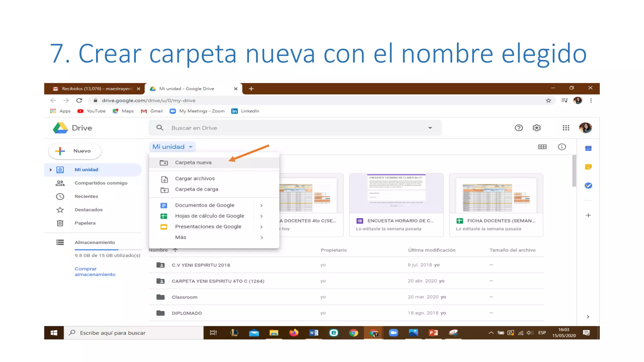Image resolution: width=644 pixels, height=362 pixels.
Task: Open Google Keep side panel
Action: click(588, 167)
